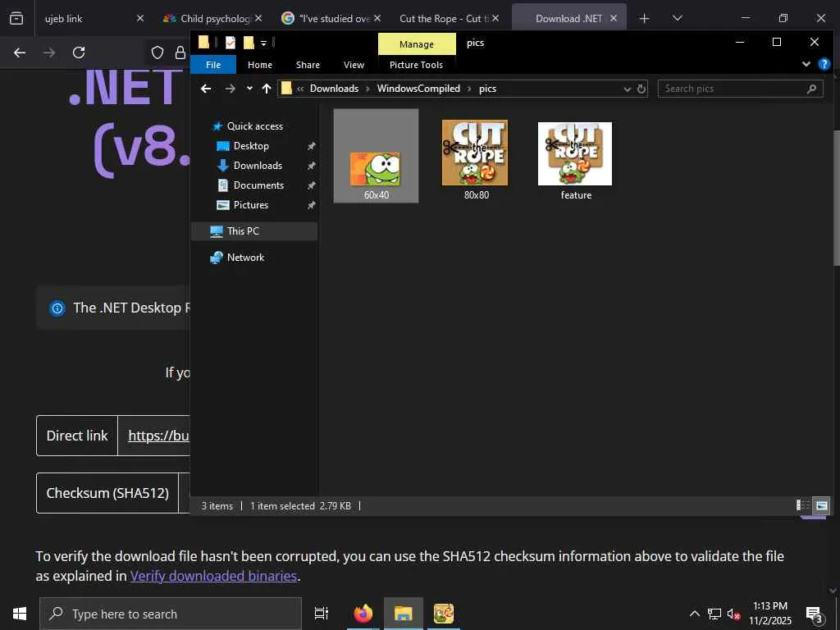Click the site padlock icon
The width and height of the screenshot is (840, 630).
click(180, 52)
